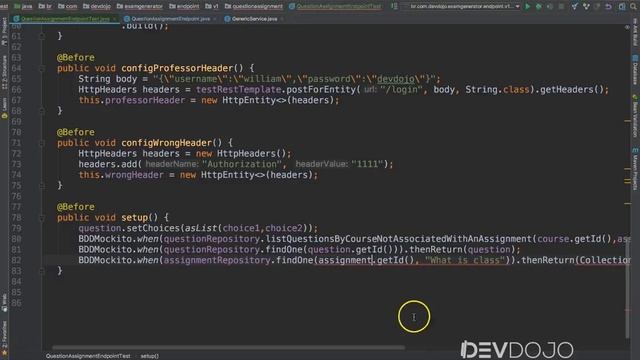This screenshot has height=360, width=640.
Task: Click the br folder breadcrumb
Action: click(x=45, y=6)
